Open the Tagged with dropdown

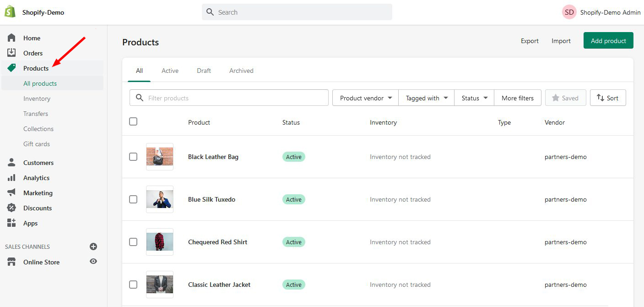point(426,98)
